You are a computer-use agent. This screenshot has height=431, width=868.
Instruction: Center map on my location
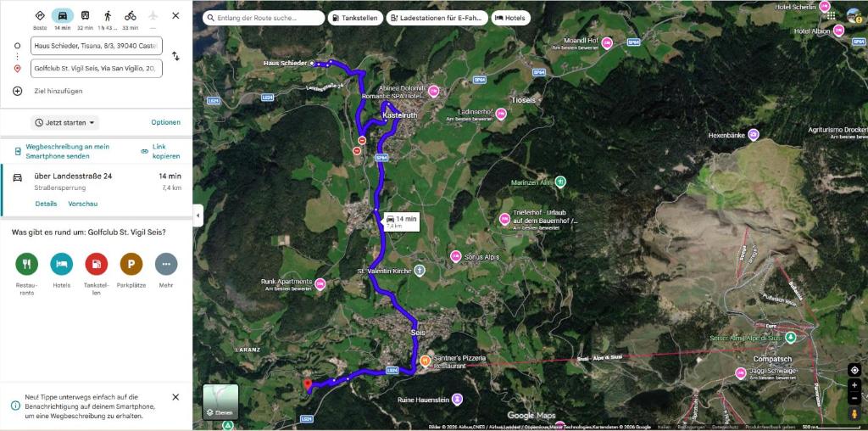point(854,370)
